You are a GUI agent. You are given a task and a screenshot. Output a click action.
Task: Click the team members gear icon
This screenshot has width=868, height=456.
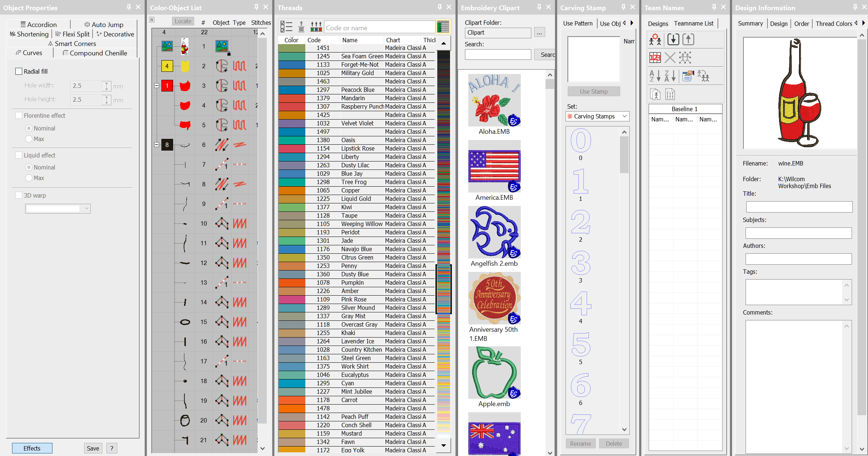click(x=655, y=39)
